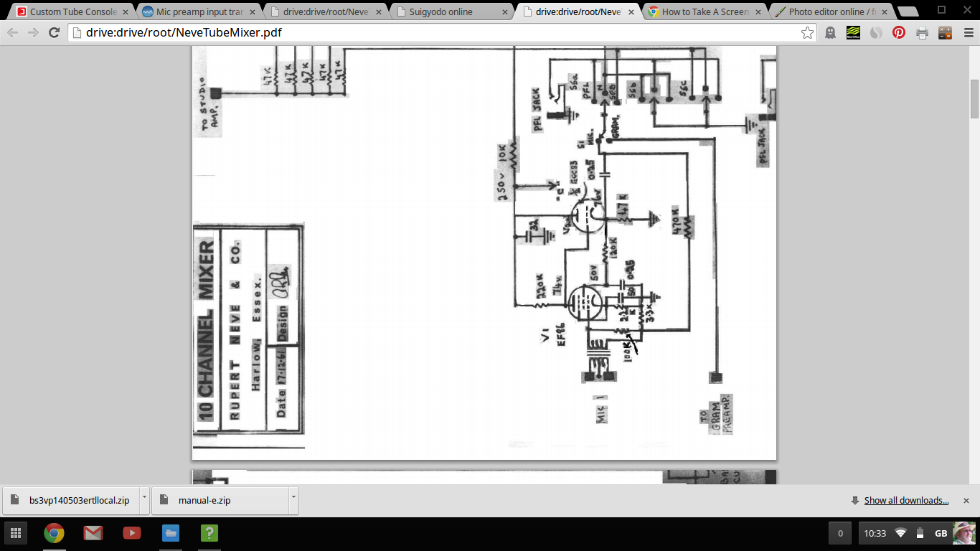Close the Custom Tube Console tab
This screenshot has height=551, width=980.
coord(126,12)
